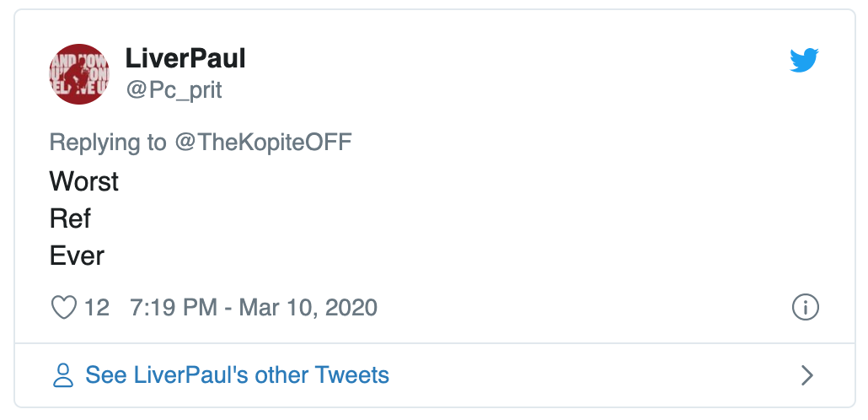Open the circled info icon
Image resolution: width=868 pixels, height=420 pixels.
tap(806, 307)
